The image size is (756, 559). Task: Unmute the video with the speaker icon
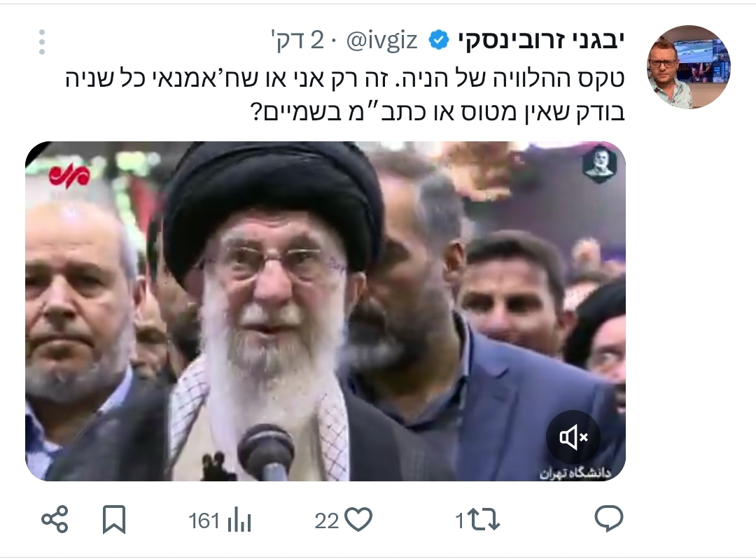pos(573,437)
